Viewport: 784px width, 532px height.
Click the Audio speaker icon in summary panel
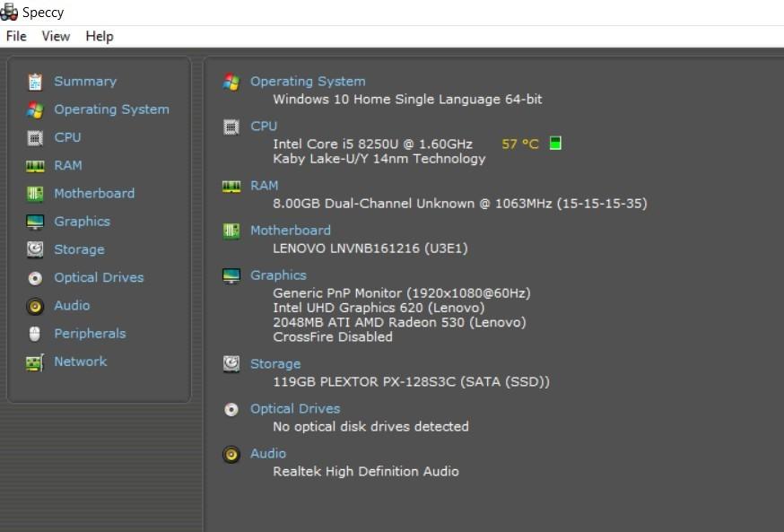tap(231, 455)
